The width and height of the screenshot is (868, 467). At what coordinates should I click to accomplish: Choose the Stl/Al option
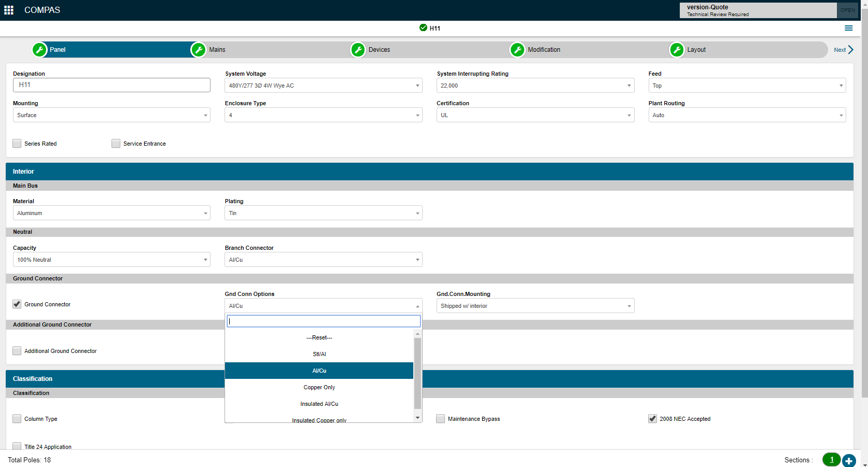pos(319,354)
